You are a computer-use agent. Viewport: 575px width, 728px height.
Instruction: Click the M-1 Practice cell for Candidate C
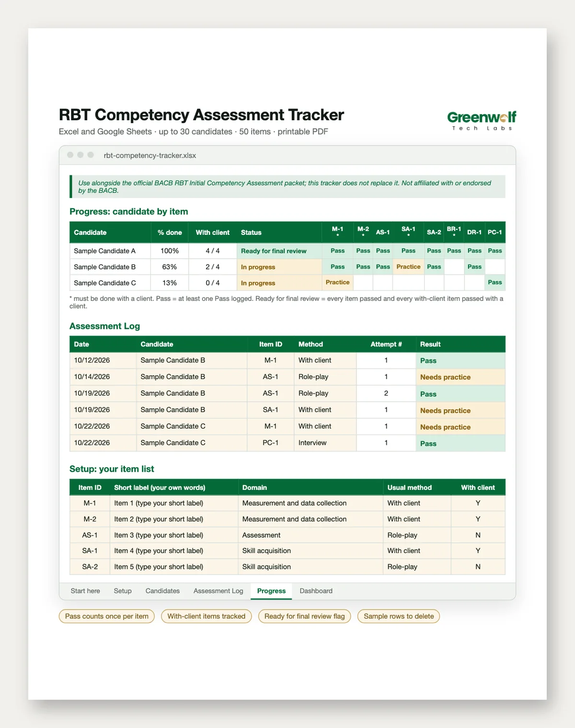338,283
